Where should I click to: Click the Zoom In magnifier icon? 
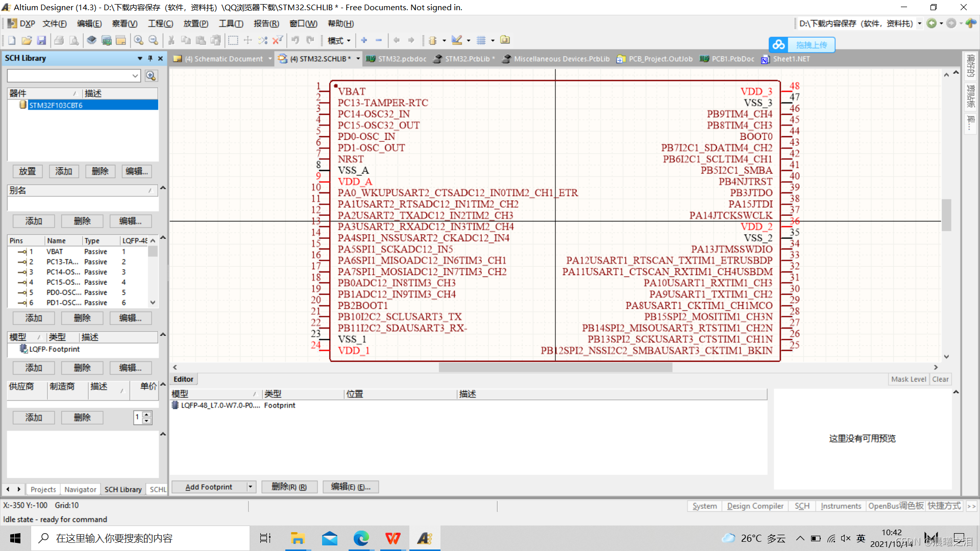138,40
